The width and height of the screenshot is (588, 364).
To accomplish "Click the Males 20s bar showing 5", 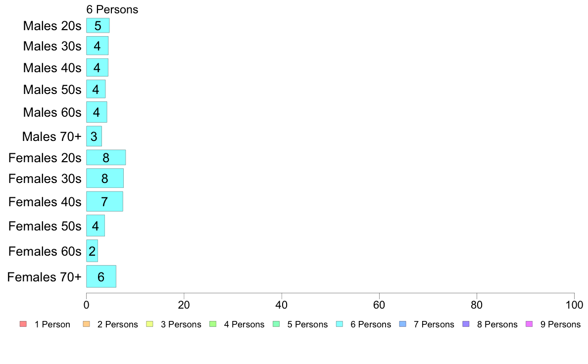I will coord(98,26).
